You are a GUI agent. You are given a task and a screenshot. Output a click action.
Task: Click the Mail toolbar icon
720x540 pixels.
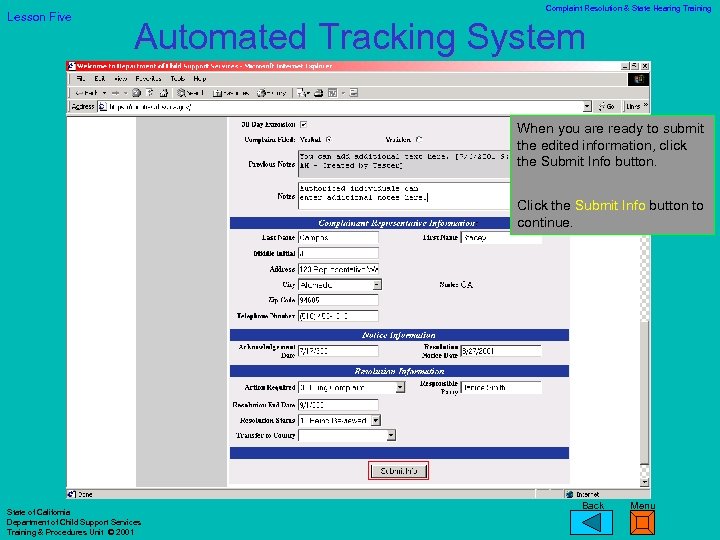[x=303, y=93]
